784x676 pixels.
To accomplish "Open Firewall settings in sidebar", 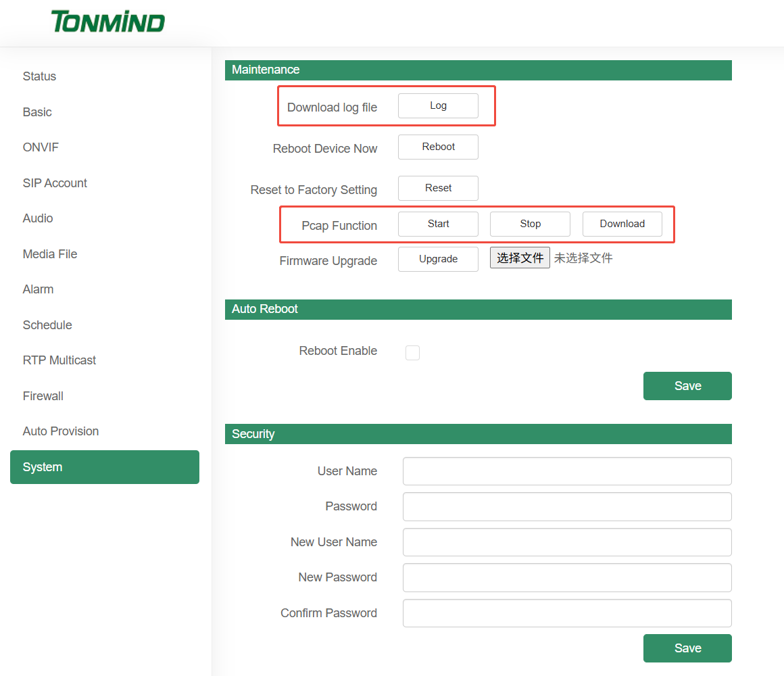I will [43, 396].
